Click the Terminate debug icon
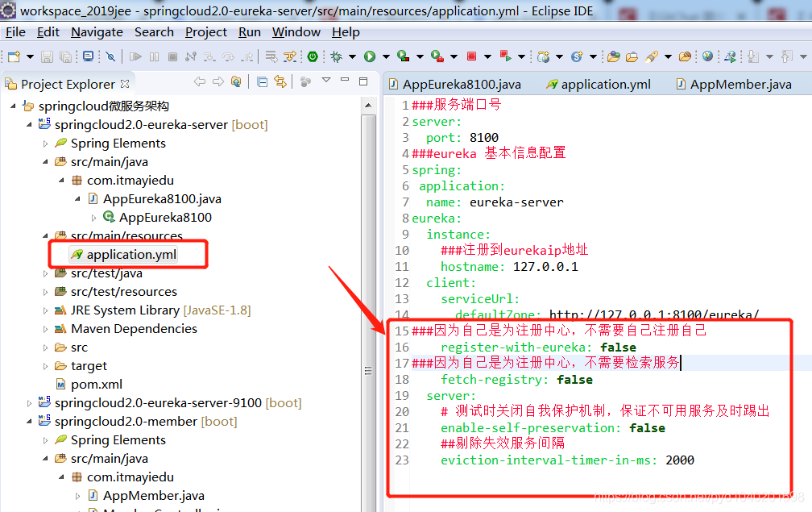Screen dimensions: 812x512 coord(173,56)
